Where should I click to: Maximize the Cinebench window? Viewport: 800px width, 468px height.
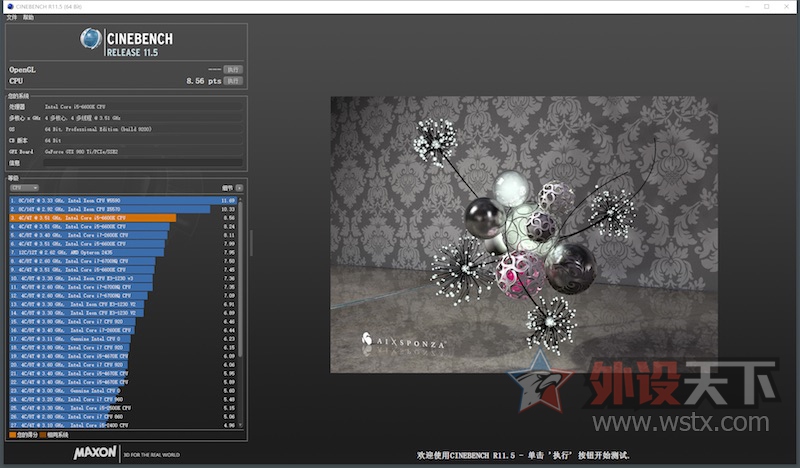tap(765, 6)
